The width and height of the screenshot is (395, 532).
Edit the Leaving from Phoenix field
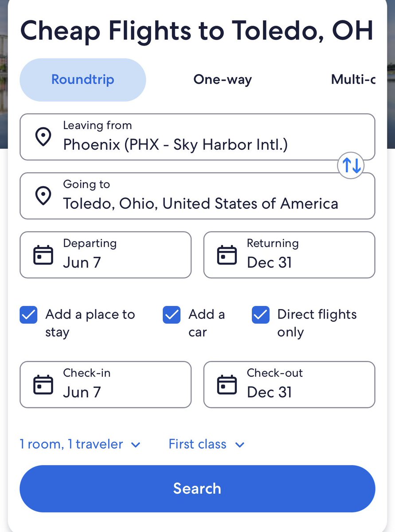pyautogui.click(x=197, y=137)
